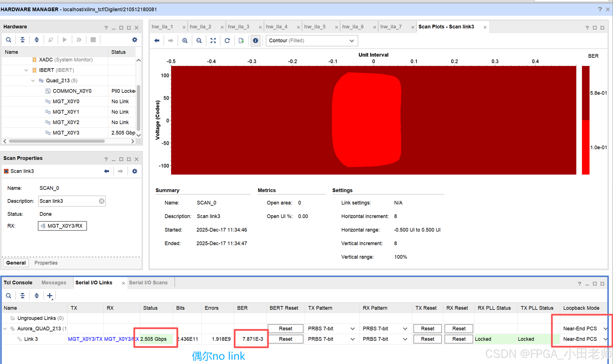Click the zoom in icon in scan plot toolbar
The width and height of the screenshot is (613, 364).
185,40
